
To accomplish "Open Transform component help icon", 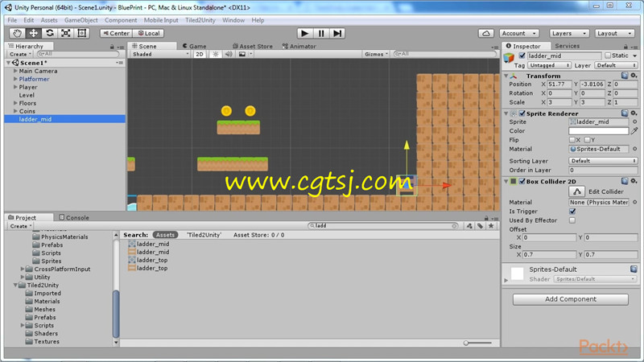I will (625, 76).
